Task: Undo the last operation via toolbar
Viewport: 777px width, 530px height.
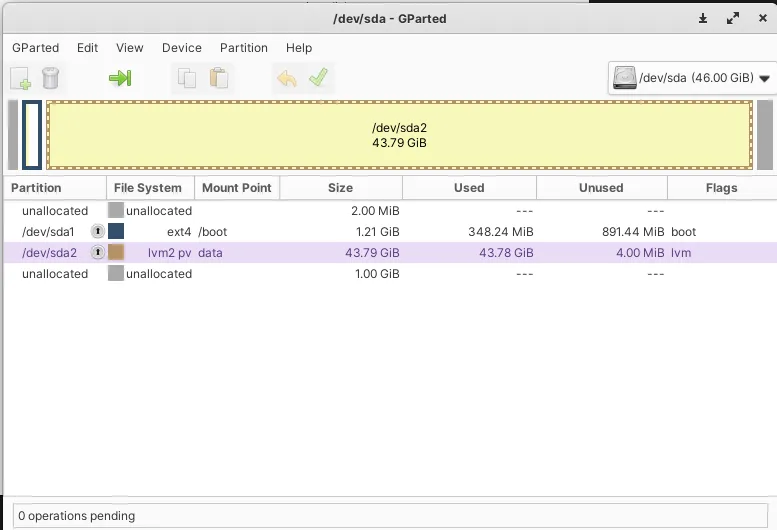Action: (287, 78)
